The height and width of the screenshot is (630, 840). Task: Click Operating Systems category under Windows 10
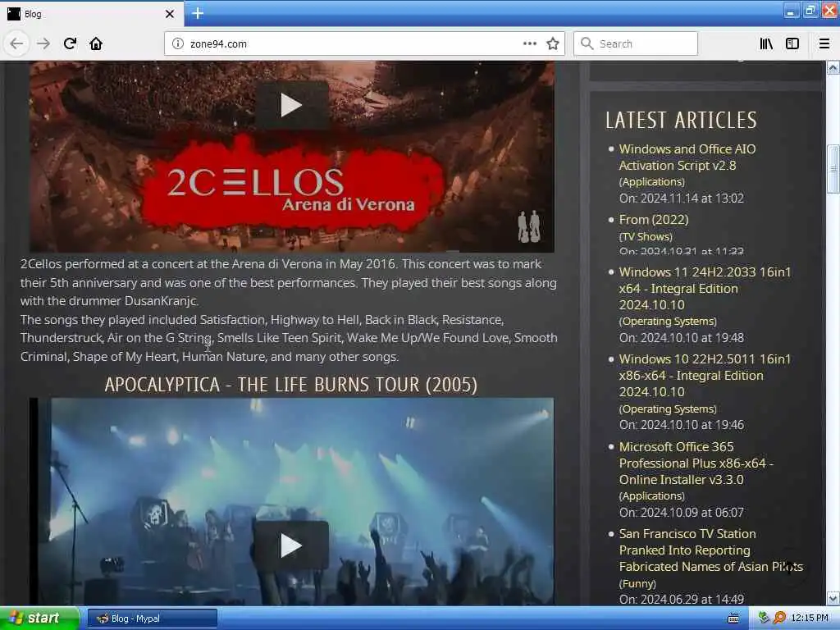(668, 409)
